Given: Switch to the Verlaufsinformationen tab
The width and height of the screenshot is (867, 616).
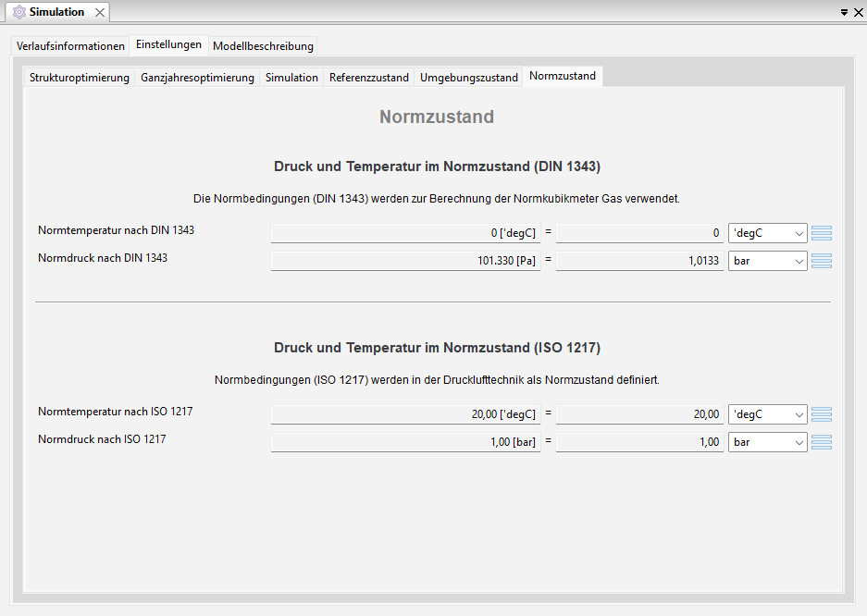Looking at the screenshot, I should click(70, 45).
